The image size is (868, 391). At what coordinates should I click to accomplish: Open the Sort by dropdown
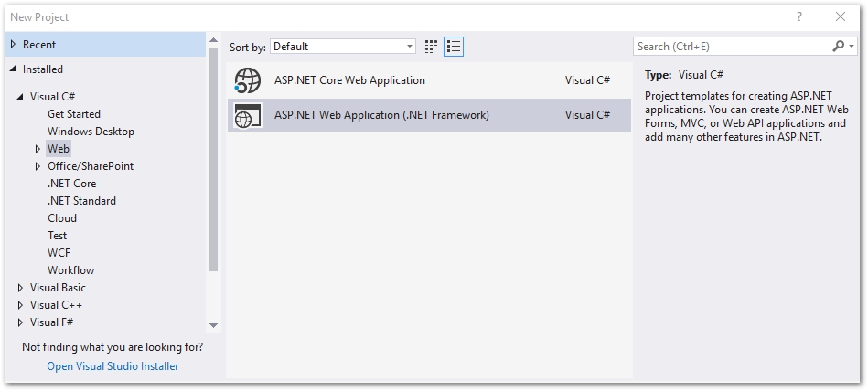[343, 47]
